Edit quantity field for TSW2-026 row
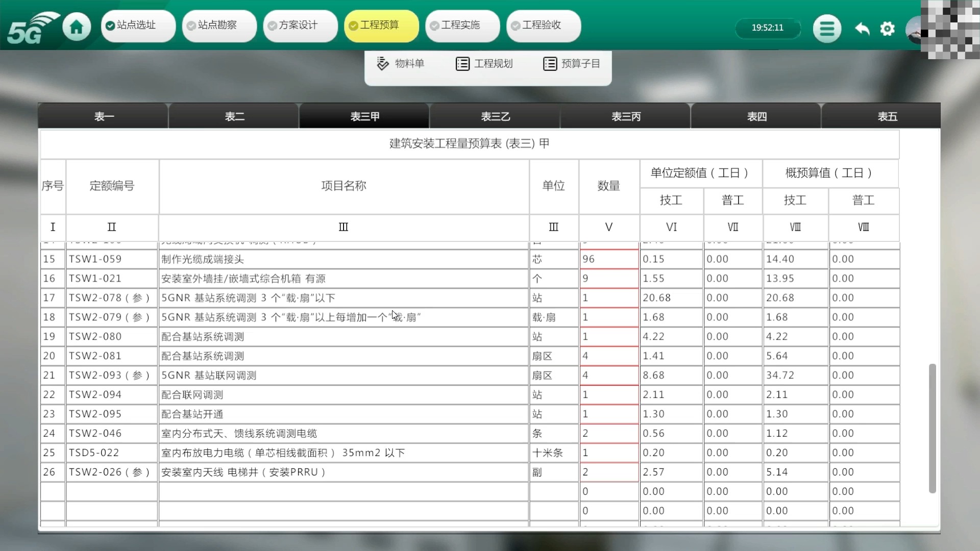The height and width of the screenshot is (551, 980). (609, 472)
